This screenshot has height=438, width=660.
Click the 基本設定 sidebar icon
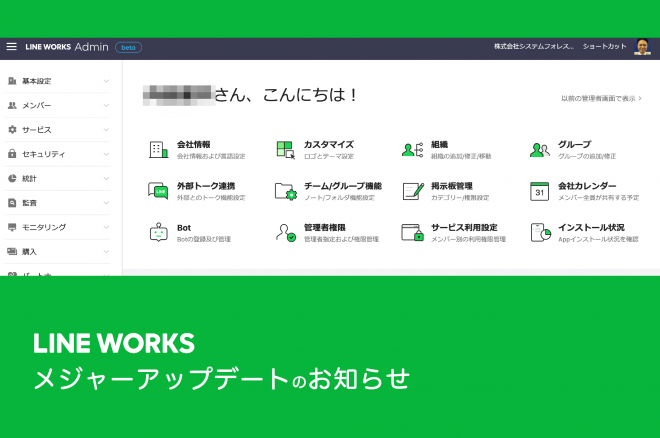coord(12,81)
